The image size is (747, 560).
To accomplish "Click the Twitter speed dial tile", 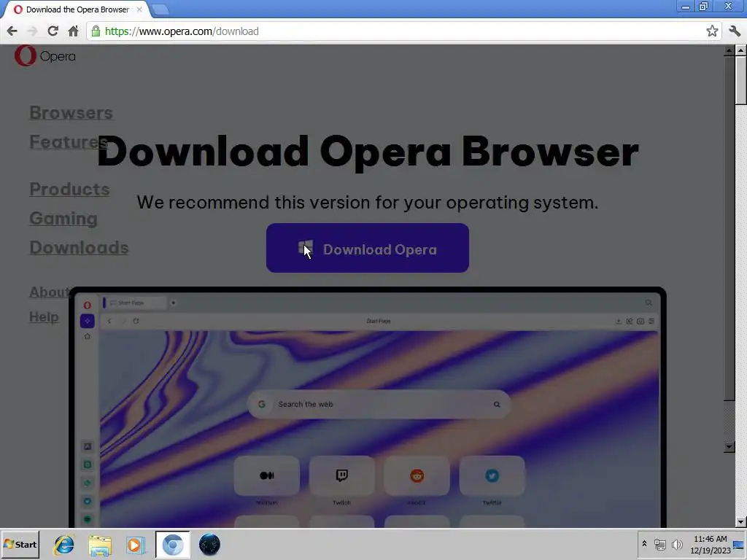I will coord(492,475).
